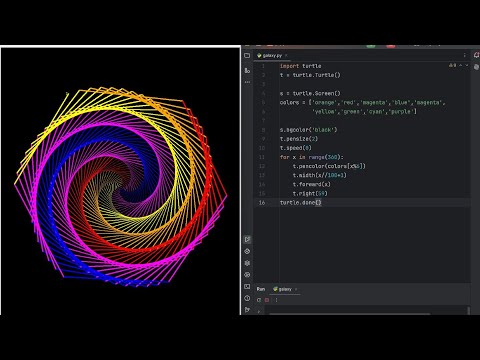Click the t.forward(x) code line
Image resolution: width=480 pixels, height=360 pixels.
click(x=312, y=184)
